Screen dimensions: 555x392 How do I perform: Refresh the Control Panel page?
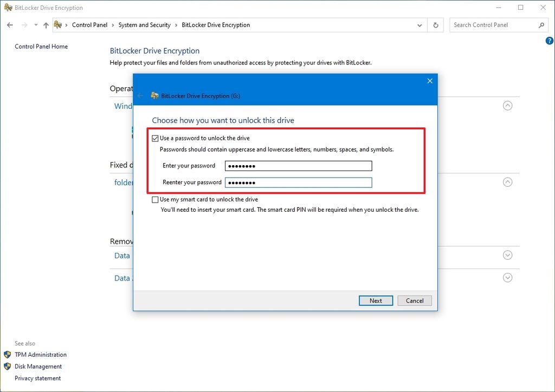436,25
